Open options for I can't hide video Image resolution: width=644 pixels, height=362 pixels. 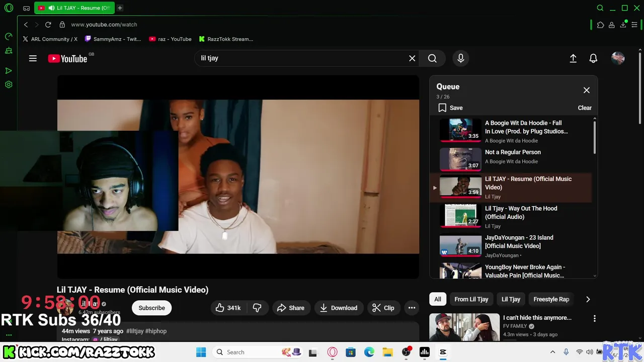pos(594,318)
